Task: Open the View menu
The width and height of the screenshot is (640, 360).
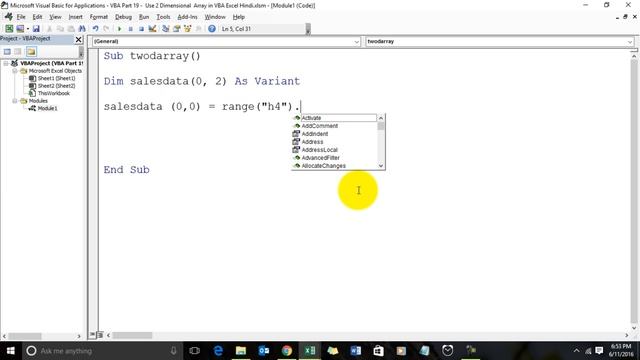Action: (x=55, y=17)
